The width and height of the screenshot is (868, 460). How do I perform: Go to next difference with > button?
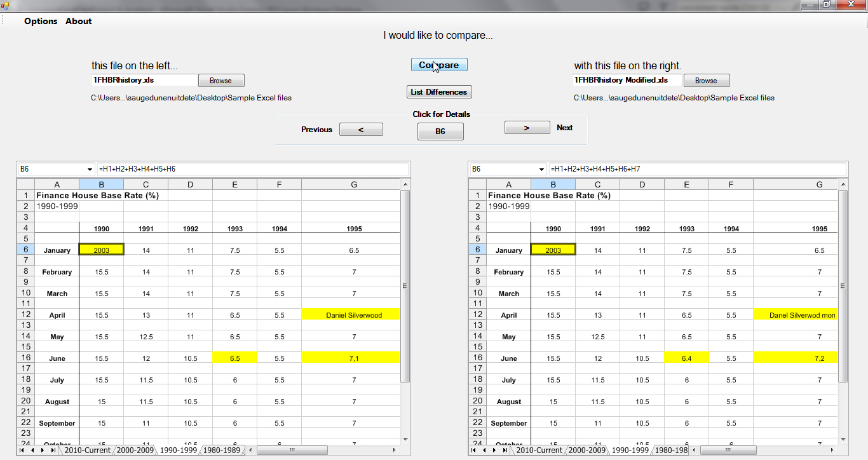click(x=527, y=128)
